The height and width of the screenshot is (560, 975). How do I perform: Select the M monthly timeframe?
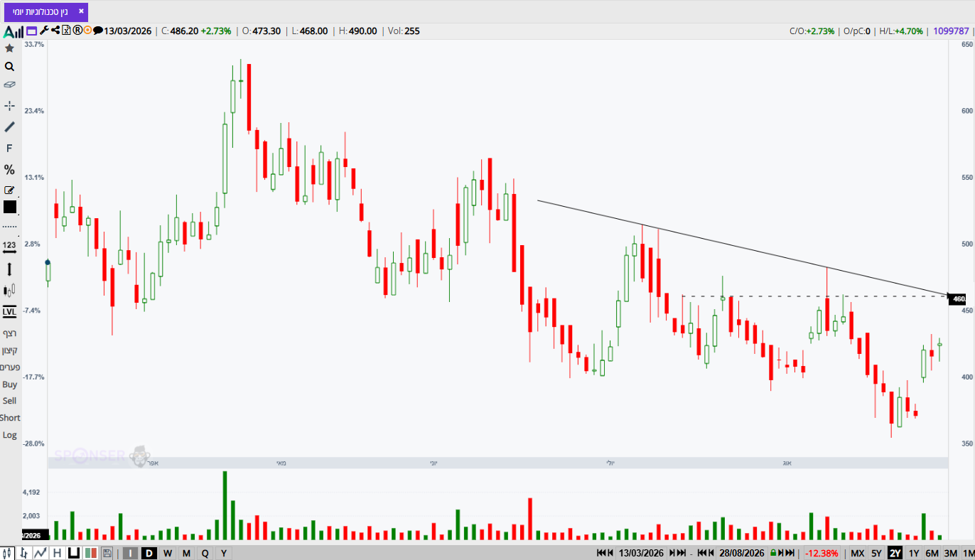pos(186,553)
